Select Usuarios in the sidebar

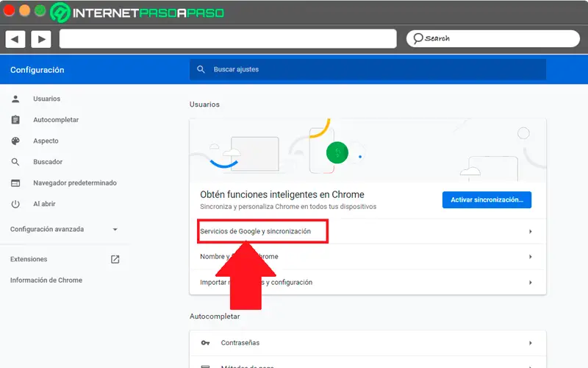click(x=47, y=99)
